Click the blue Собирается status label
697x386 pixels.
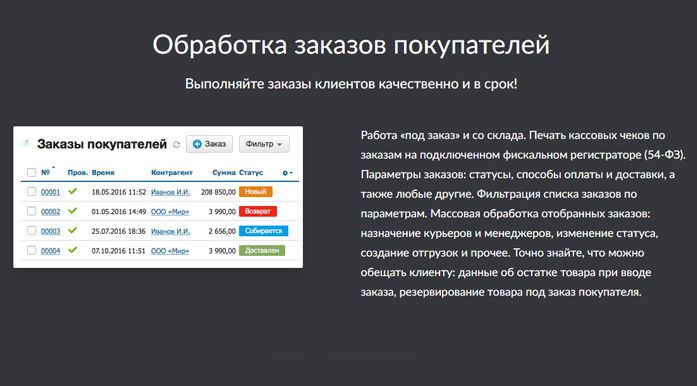pyautogui.click(x=264, y=231)
